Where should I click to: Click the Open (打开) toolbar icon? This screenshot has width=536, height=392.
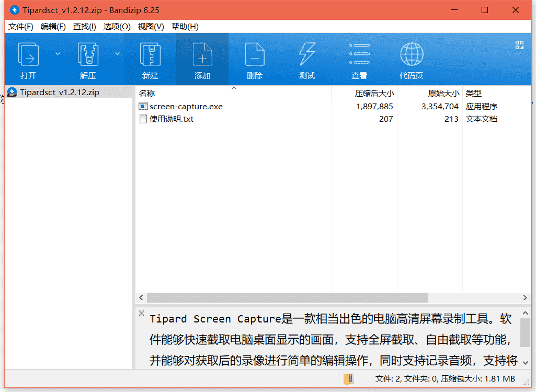tap(28, 54)
